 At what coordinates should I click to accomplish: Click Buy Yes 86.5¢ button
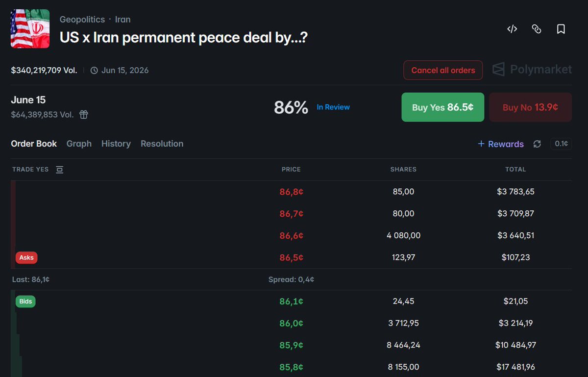point(443,107)
